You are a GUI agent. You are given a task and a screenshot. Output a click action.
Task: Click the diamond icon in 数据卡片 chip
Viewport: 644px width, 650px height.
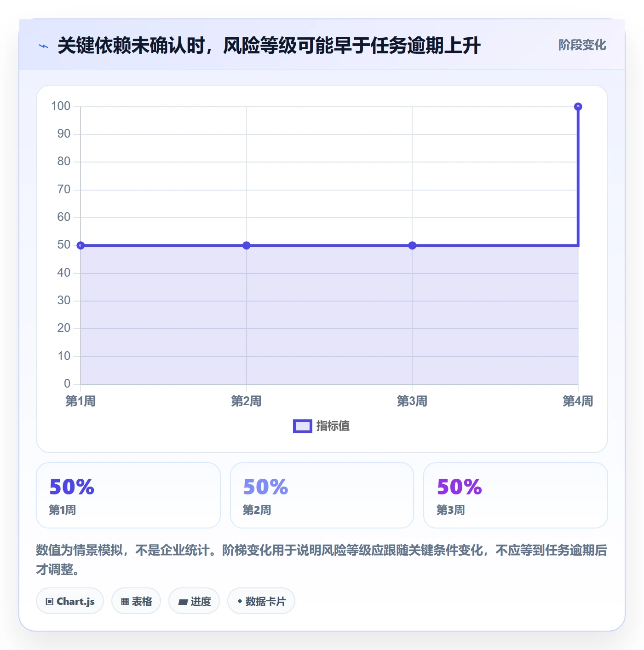(240, 601)
